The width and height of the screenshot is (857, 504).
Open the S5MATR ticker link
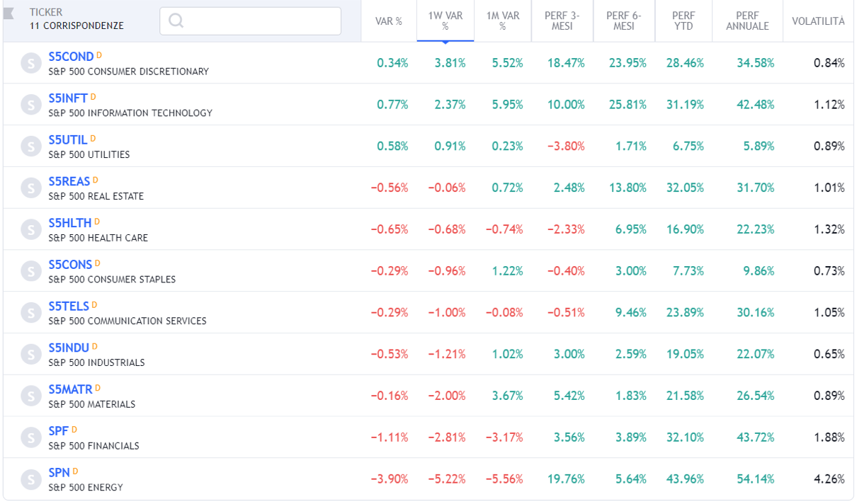point(70,389)
